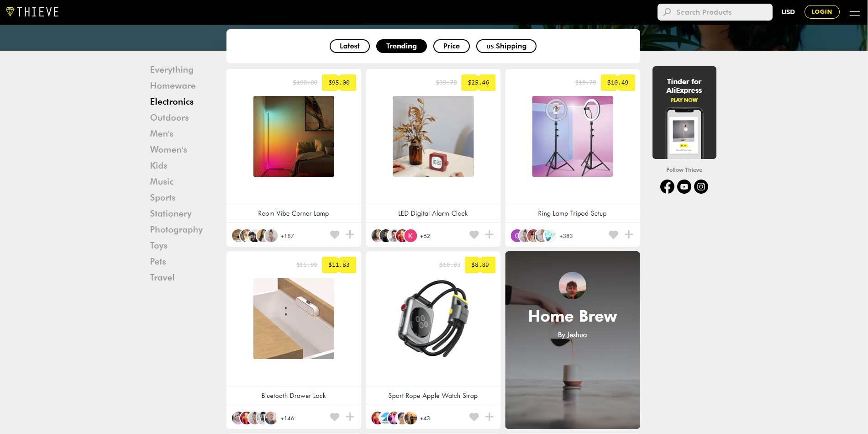This screenshot has width=868, height=434.
Task: Add Bluetooth Drawer Lock to a list
Action: coord(350,417)
